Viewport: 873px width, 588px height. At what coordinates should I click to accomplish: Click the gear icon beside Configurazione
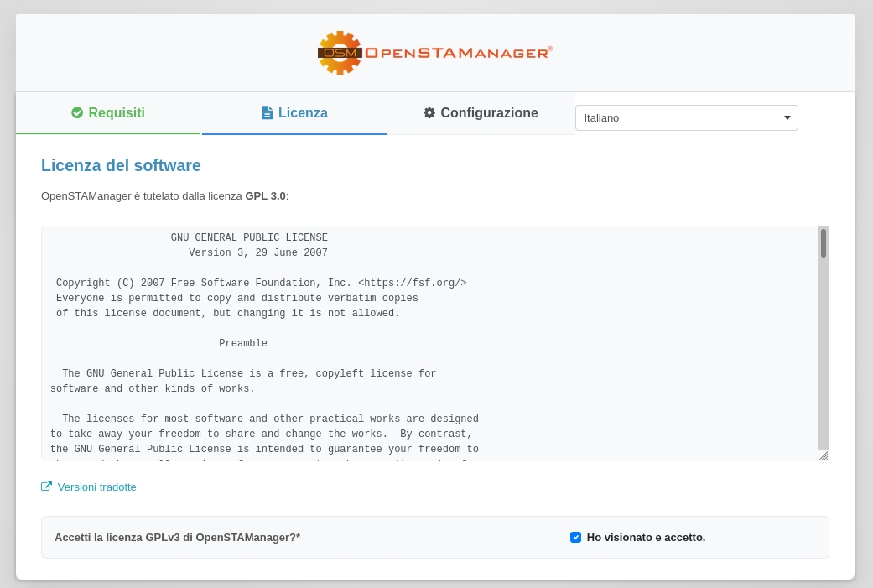429,112
